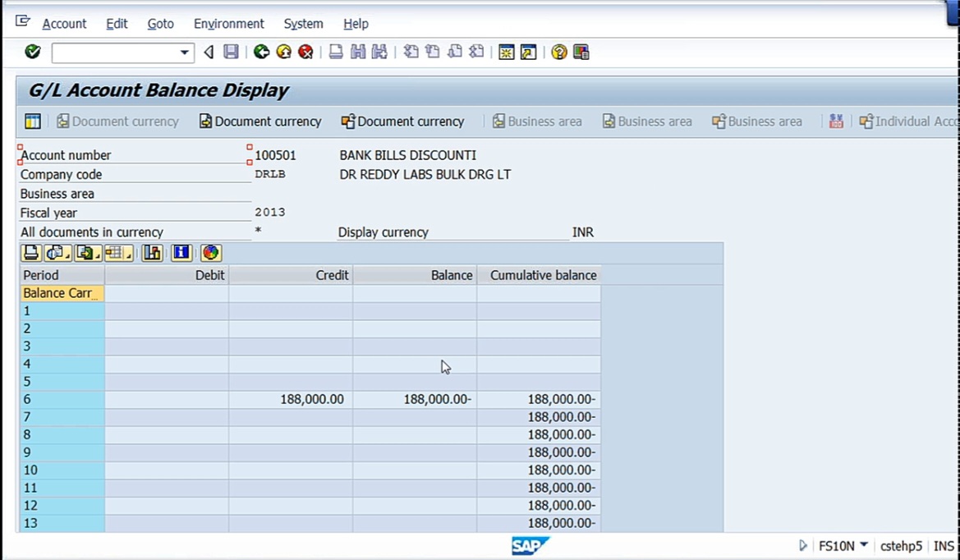Create a new session icon

point(507,52)
